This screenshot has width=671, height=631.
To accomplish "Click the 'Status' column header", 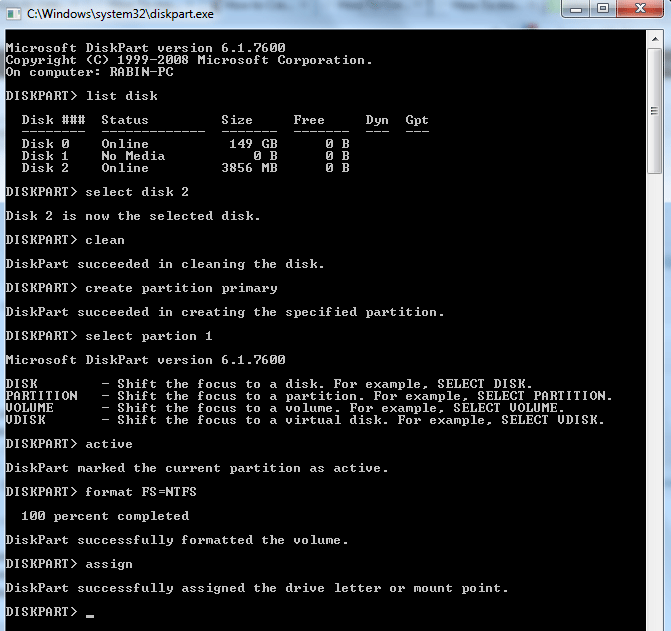I will click(x=125, y=120).
